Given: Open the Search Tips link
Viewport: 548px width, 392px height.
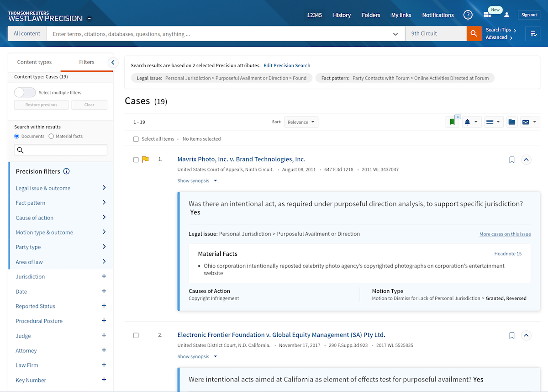Looking at the screenshot, I should 501,30.
